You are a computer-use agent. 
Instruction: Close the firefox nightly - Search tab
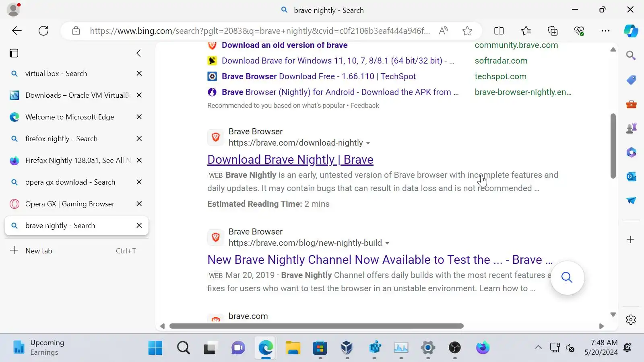pos(139,139)
